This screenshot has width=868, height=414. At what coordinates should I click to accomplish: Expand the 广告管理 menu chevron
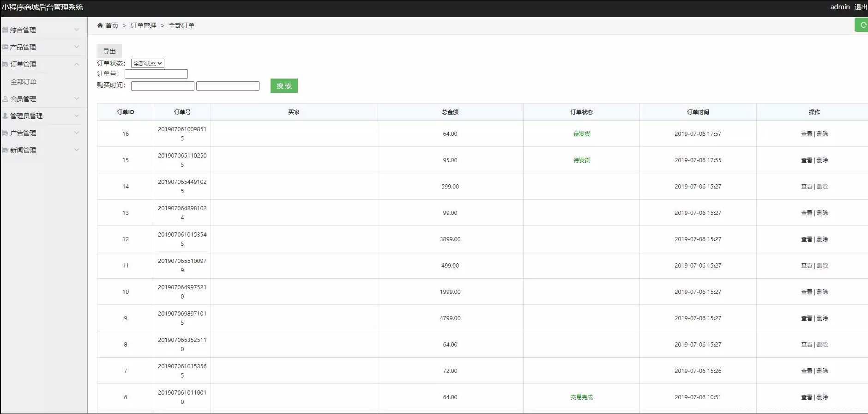pos(77,133)
